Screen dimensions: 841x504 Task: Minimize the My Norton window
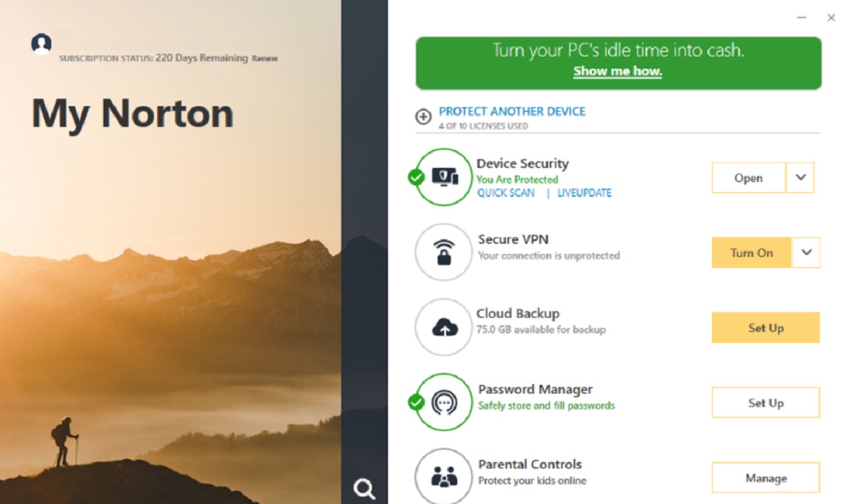pyautogui.click(x=802, y=18)
